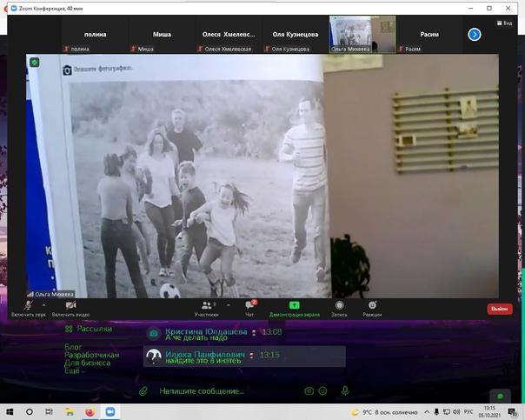Show next participants with blue arrow
Screen dimensions: 525x420
[474, 35]
